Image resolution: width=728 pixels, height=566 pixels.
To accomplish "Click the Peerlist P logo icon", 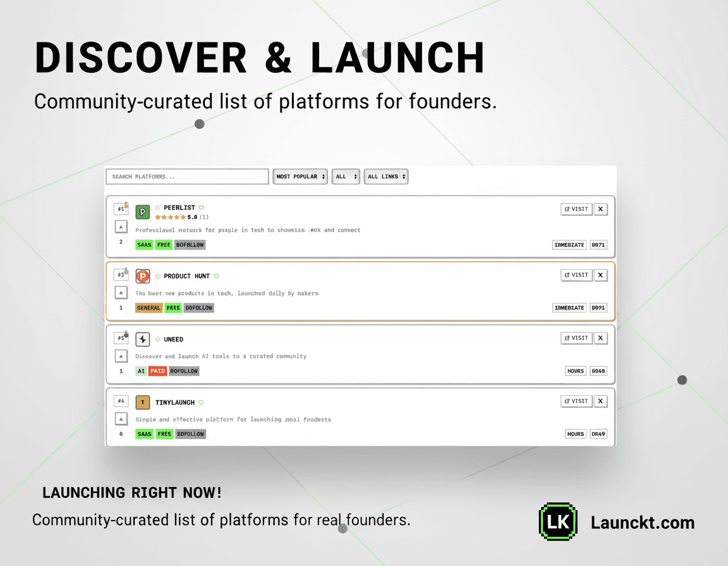I will click(142, 212).
